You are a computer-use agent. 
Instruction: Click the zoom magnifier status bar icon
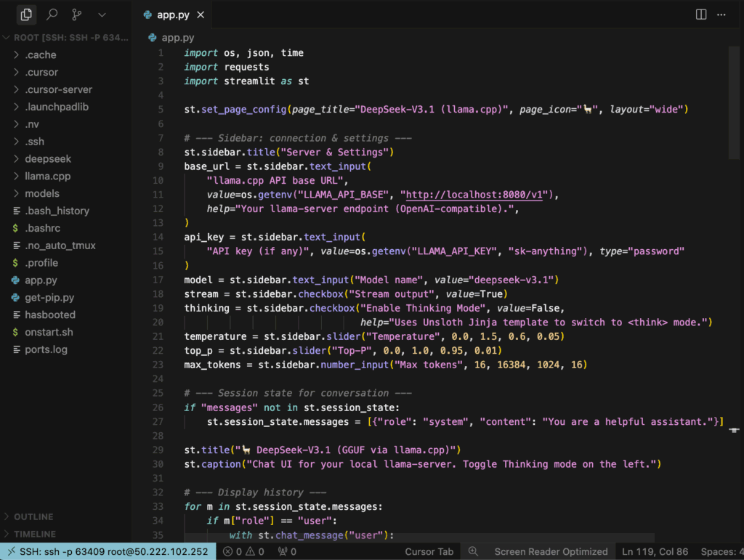coord(473,551)
